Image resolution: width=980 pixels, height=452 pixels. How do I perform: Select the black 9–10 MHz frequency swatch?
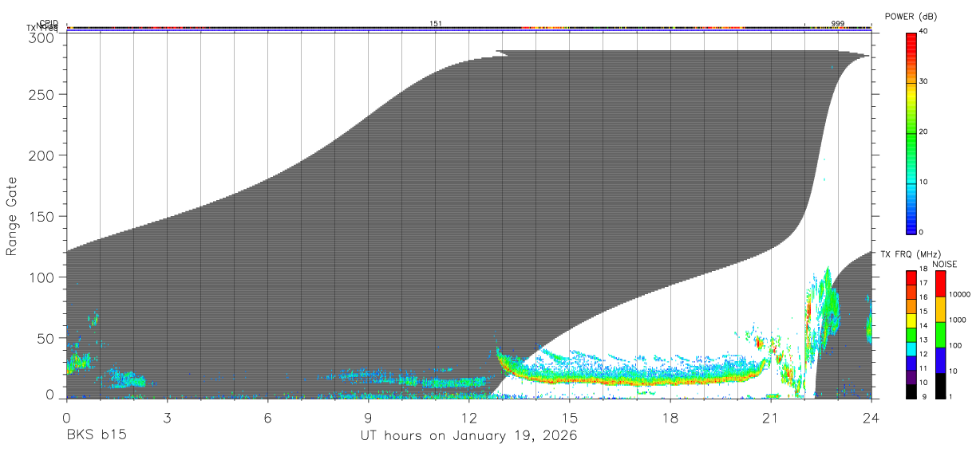click(911, 391)
